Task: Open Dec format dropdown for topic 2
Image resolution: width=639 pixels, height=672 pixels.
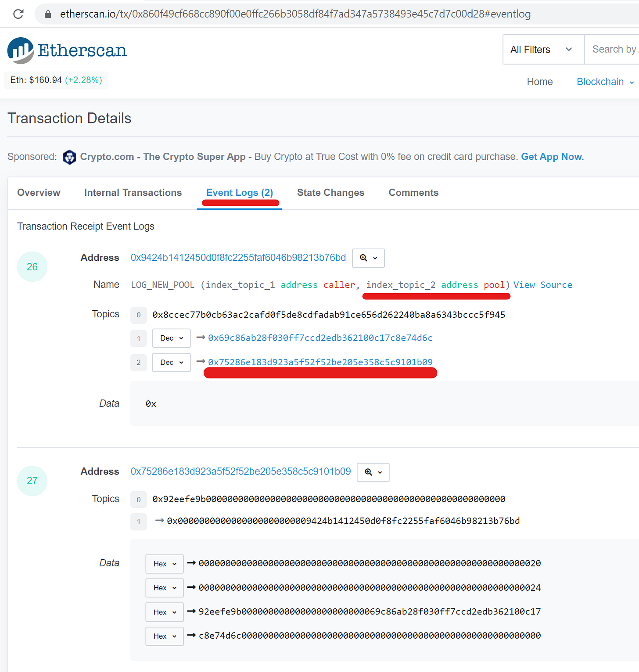Action: point(172,363)
